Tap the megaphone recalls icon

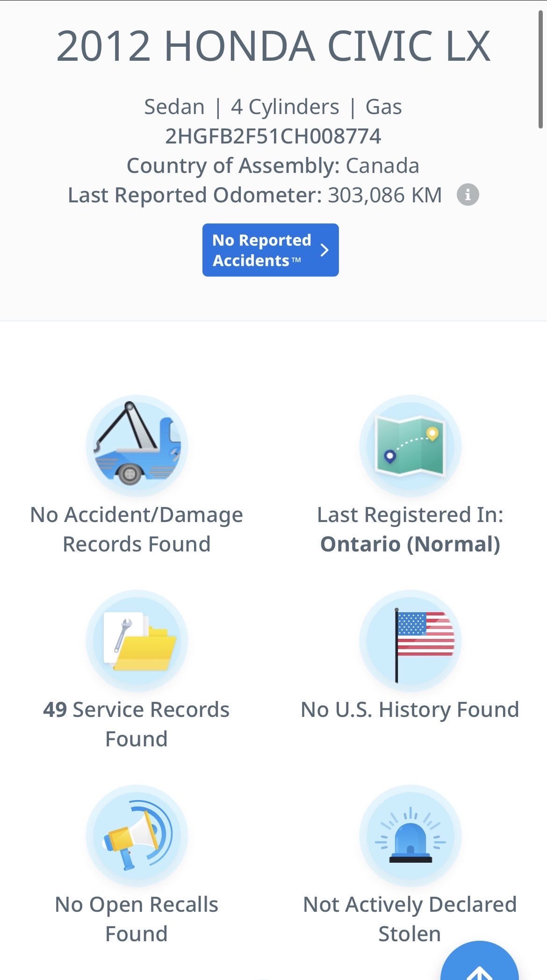click(x=137, y=836)
